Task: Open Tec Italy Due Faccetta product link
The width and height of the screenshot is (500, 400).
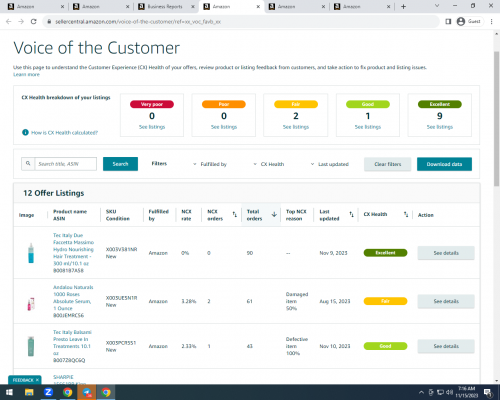Action: click(73, 249)
